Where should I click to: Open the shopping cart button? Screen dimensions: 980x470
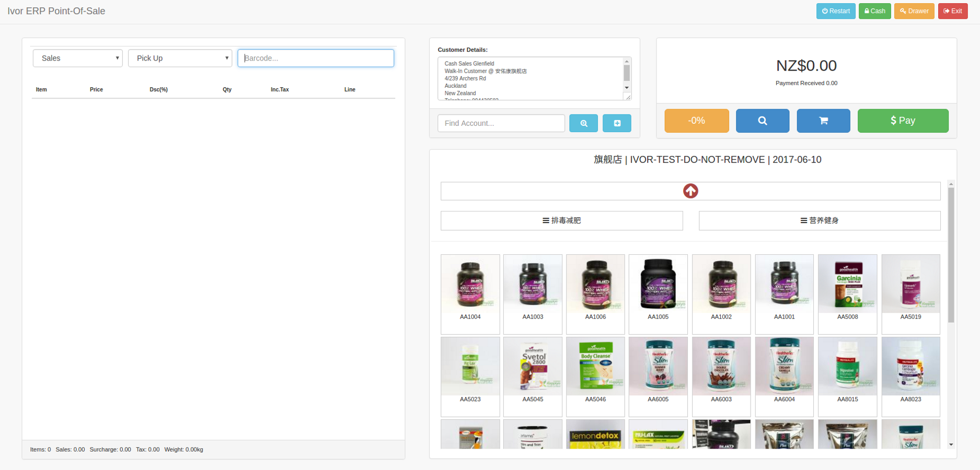click(823, 121)
